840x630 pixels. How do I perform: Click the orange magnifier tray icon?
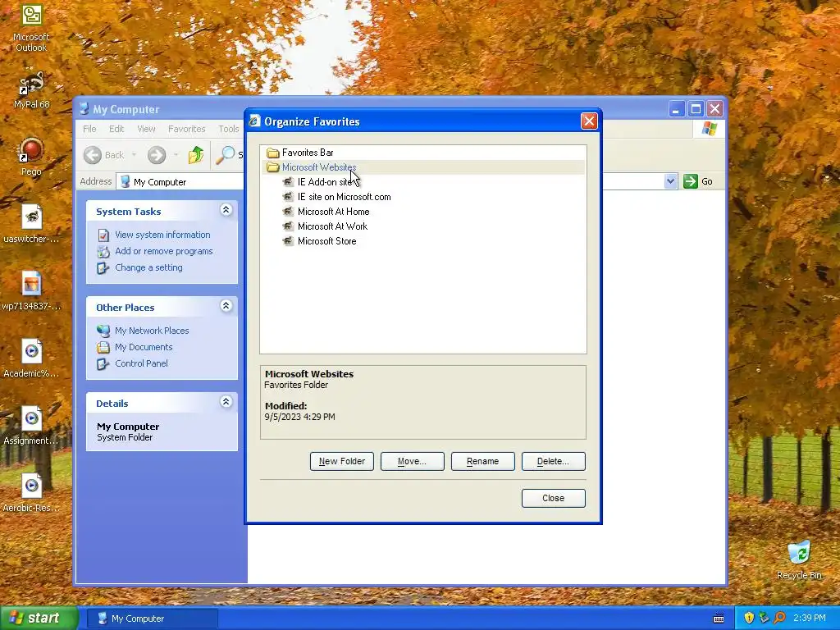point(779,618)
